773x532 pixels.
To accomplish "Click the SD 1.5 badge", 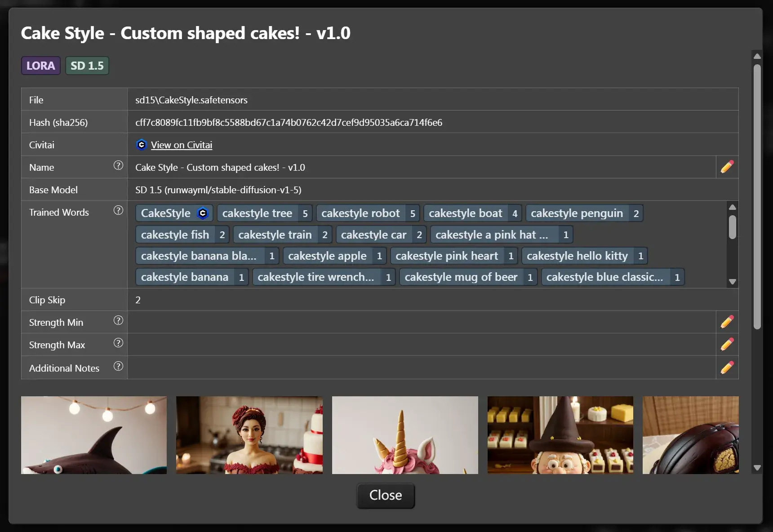I will click(87, 66).
